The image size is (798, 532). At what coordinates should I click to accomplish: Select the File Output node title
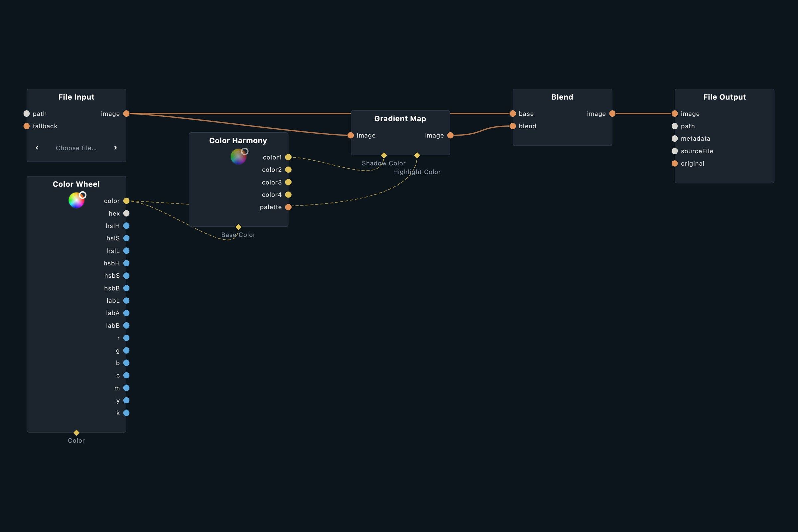click(725, 97)
